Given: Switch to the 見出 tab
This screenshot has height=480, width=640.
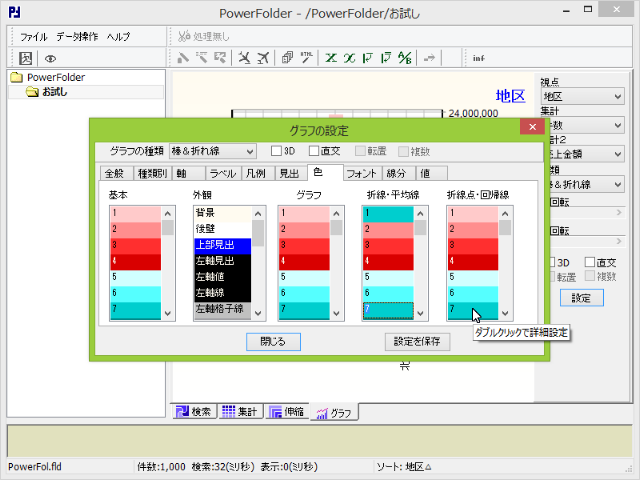Looking at the screenshot, I should click(290, 173).
